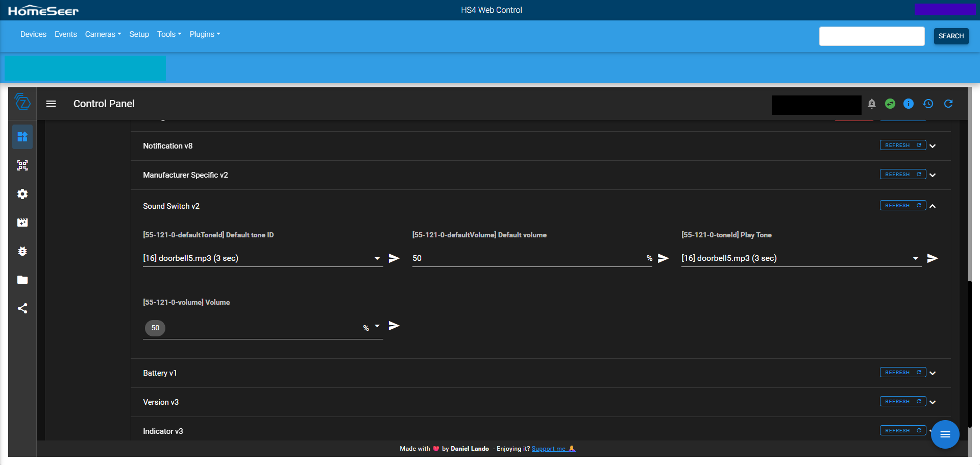Click the history clock icon
Viewport: 980px width, 465px height.
coord(928,104)
